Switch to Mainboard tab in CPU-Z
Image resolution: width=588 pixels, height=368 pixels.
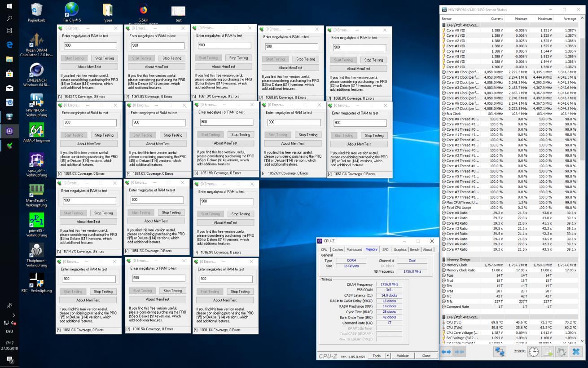click(354, 249)
